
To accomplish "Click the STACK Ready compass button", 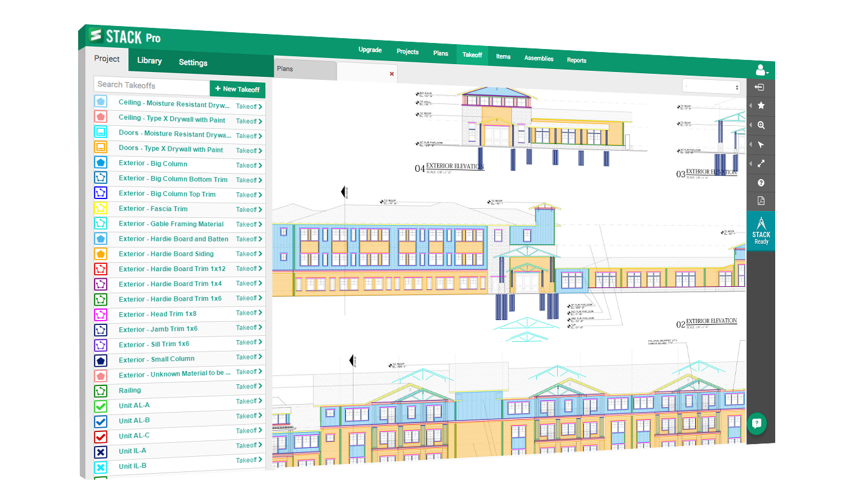I will coord(761,231).
